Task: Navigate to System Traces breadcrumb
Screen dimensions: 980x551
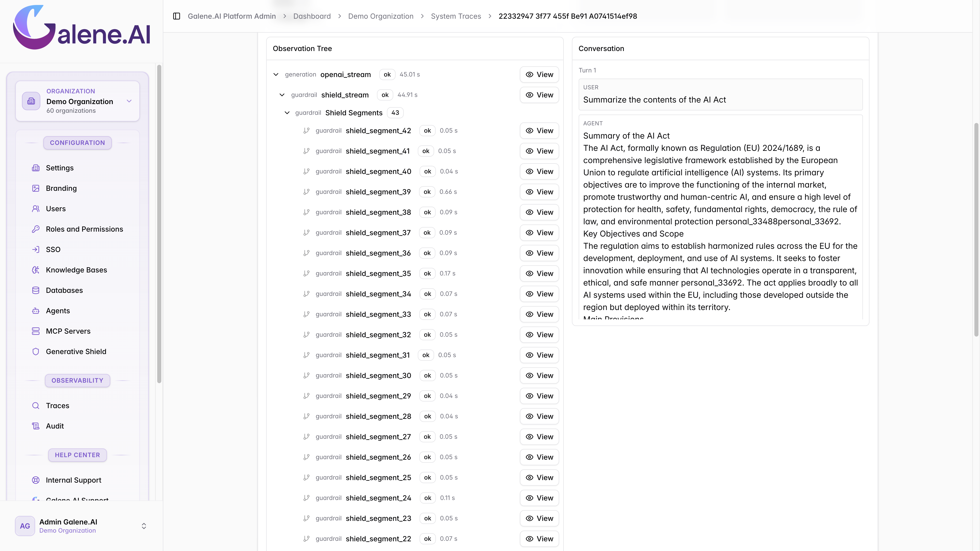Action: [x=456, y=16]
